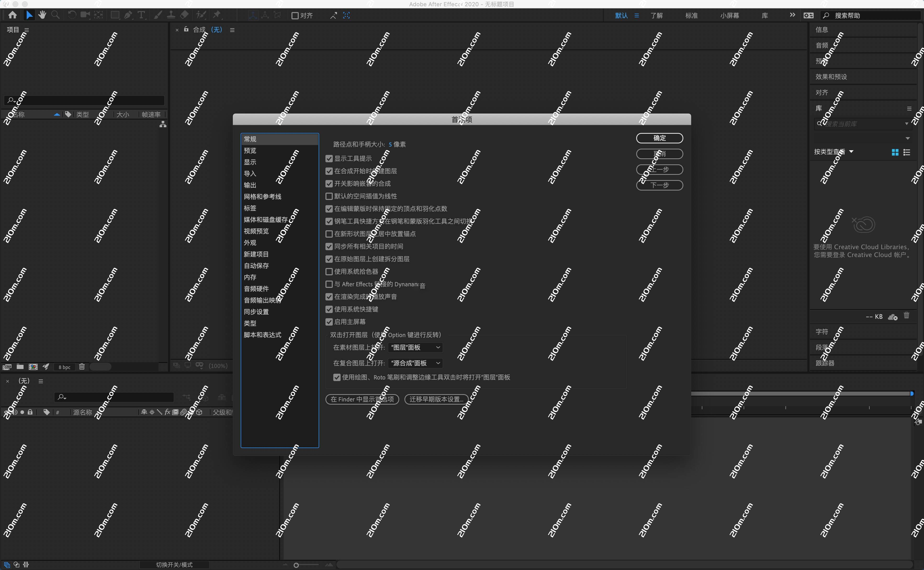Select the Hand tool
Viewport: 924px width, 570px height.
42,15
